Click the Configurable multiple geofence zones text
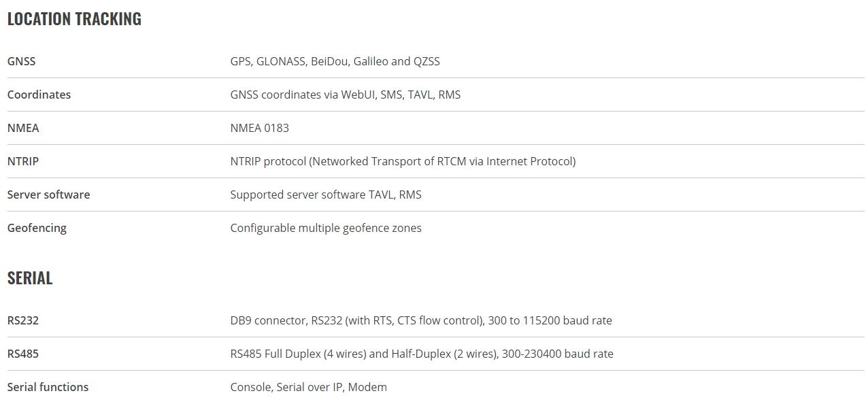Viewport: 868px width, 404px height. click(326, 228)
